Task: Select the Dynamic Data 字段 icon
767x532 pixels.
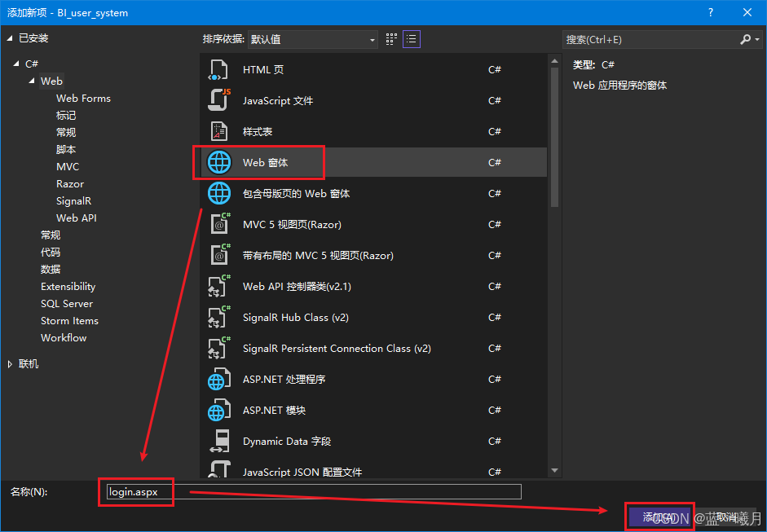Action: pos(218,441)
